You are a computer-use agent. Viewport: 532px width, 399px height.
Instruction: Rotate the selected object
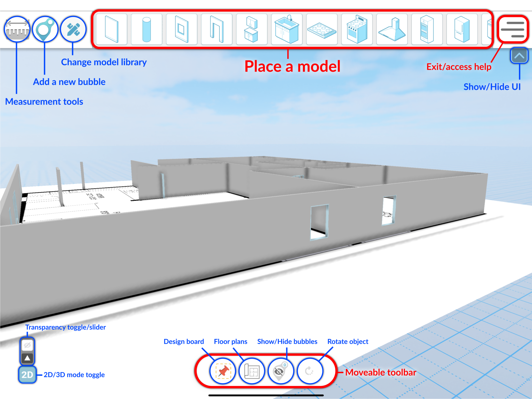click(310, 371)
